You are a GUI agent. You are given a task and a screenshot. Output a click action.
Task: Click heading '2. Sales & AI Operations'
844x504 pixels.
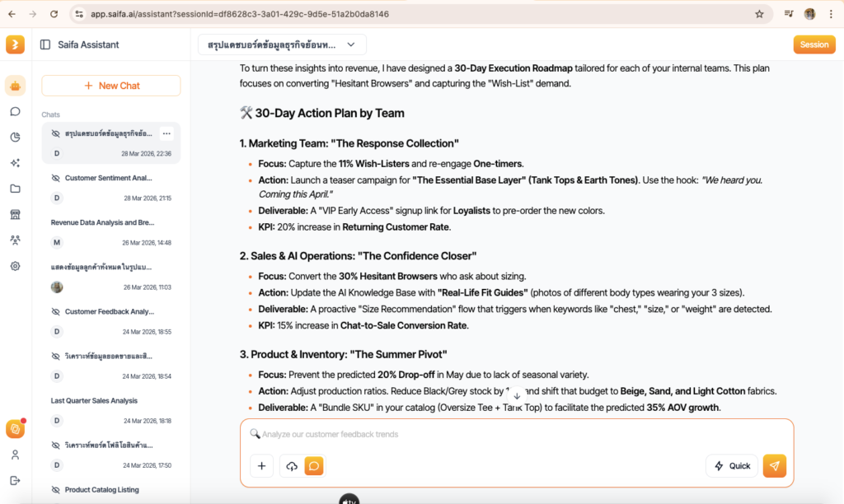358,256
